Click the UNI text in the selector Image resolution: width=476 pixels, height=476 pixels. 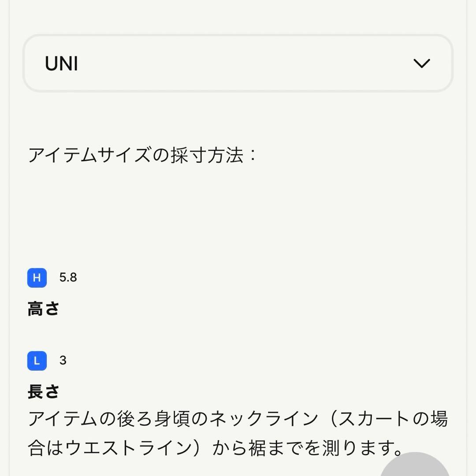point(62,64)
